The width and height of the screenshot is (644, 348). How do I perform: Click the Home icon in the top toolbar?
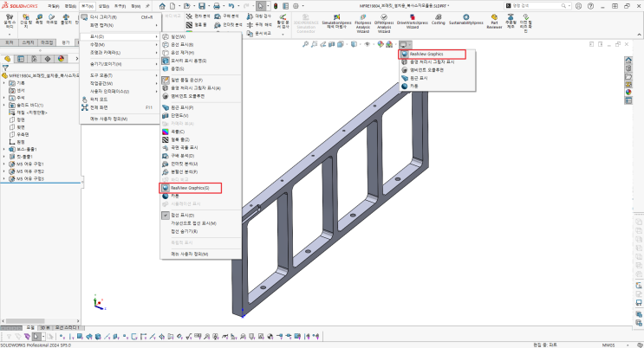(162, 6)
